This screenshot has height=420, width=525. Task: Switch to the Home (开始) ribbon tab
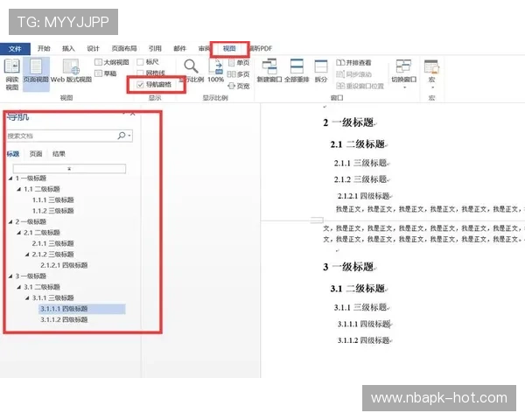coord(44,49)
